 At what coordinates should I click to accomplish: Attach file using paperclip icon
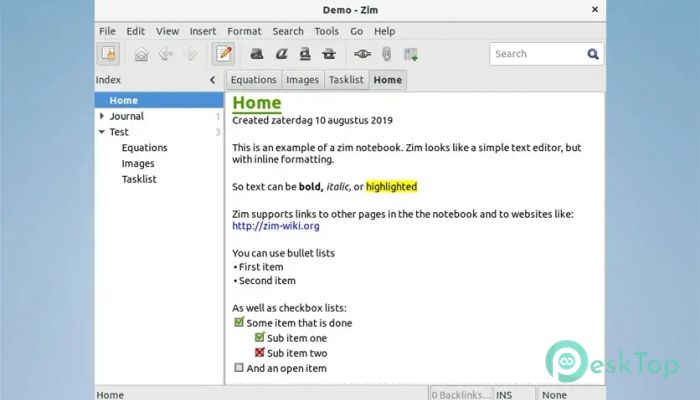click(387, 54)
